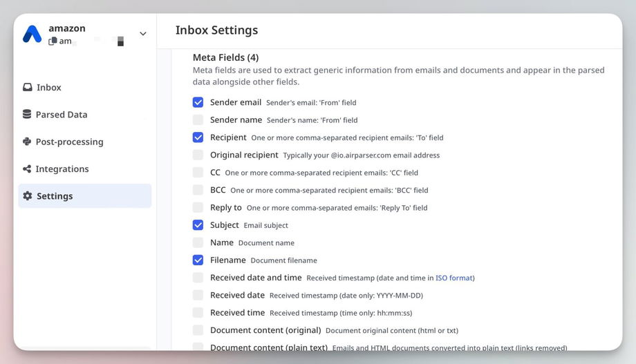Click the copy icon below amazon

pos(53,41)
